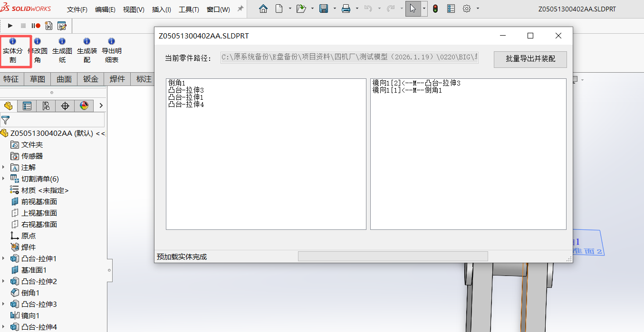Switch to the 草图 command tab
Image resolution: width=644 pixels, height=332 pixels.
38,79
